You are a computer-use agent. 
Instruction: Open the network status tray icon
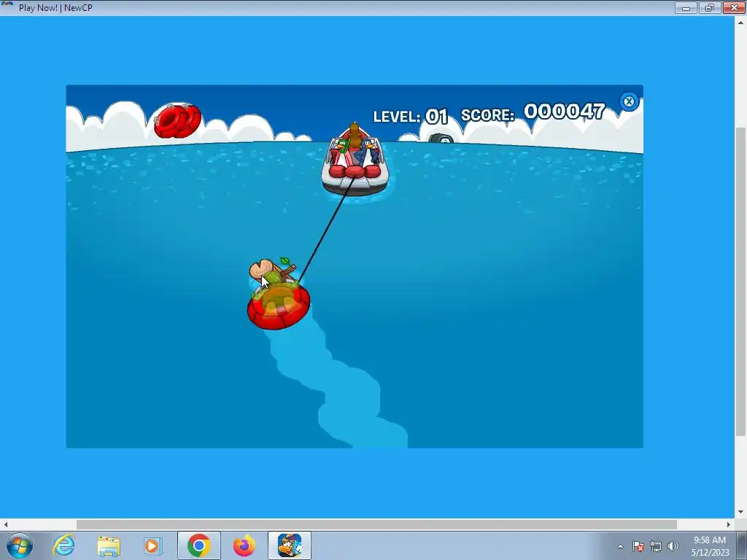tap(656, 546)
